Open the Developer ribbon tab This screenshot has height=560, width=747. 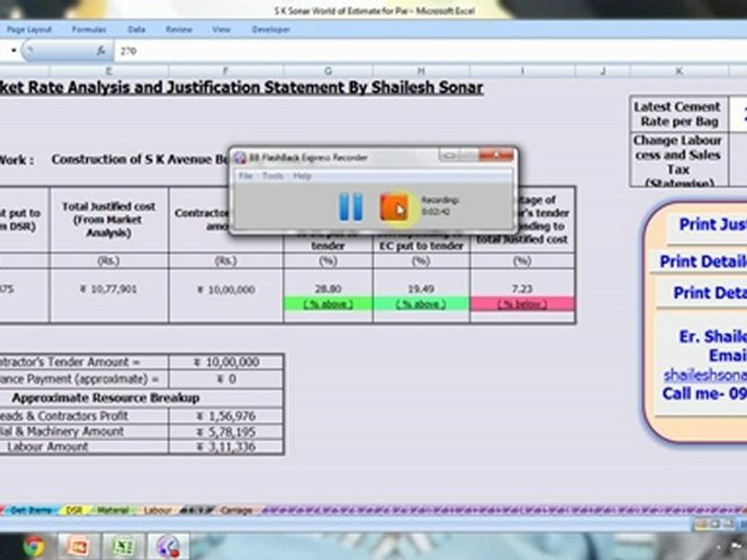pos(271,30)
